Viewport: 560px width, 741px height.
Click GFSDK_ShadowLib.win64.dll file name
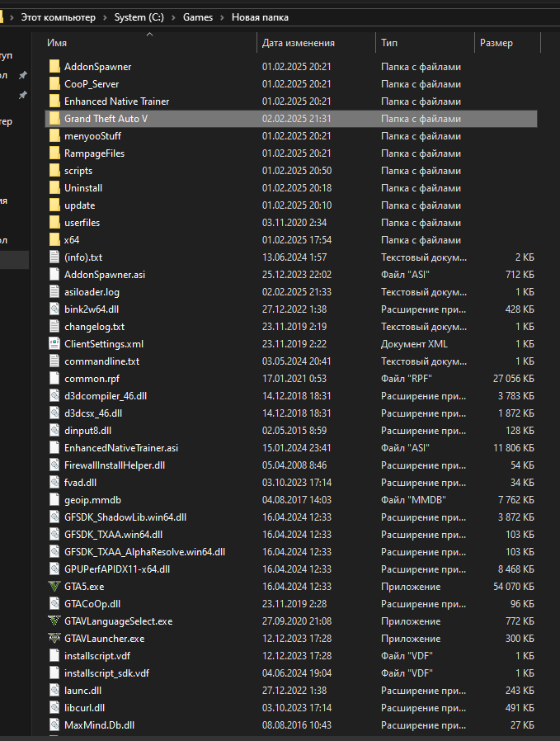coord(125,517)
